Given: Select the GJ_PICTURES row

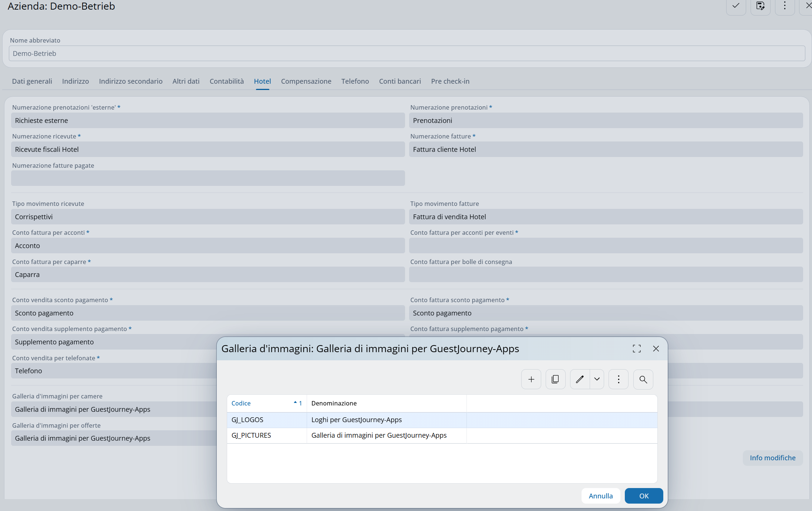Looking at the screenshot, I should click(251, 435).
